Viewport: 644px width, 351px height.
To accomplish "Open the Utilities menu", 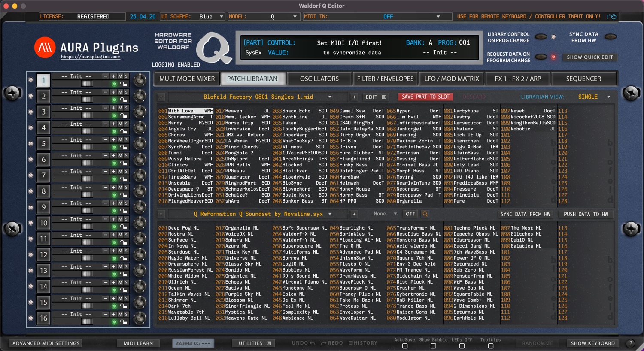I will pos(255,343).
